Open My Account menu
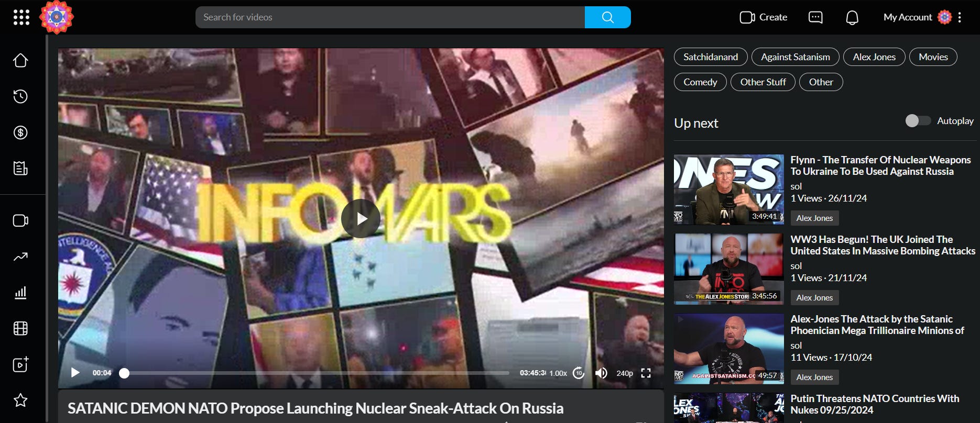The height and width of the screenshot is (423, 980). (x=917, y=17)
